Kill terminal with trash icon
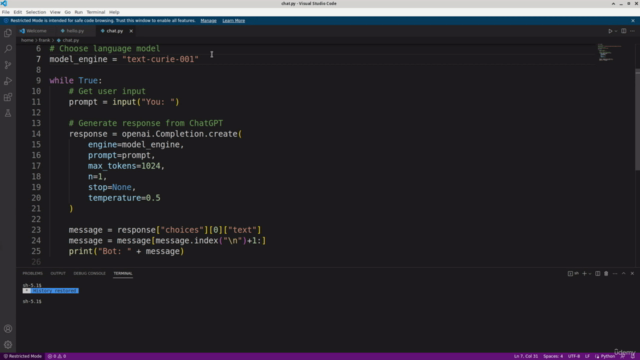 coord(606,273)
